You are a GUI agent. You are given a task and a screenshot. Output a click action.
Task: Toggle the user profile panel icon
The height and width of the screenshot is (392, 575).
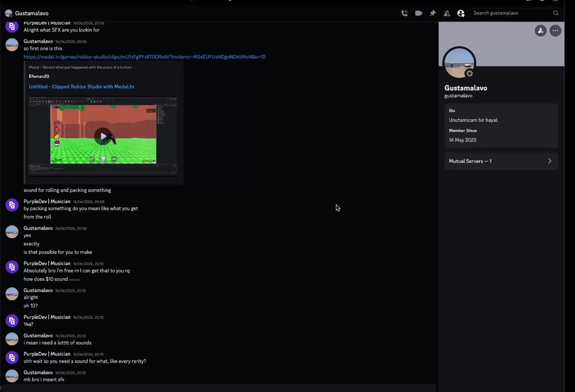coord(461,13)
